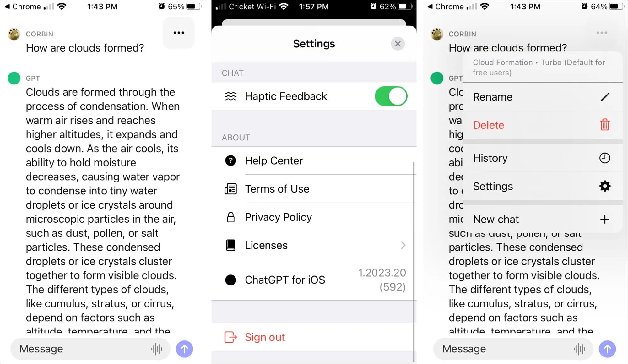Image resolution: width=628 pixels, height=364 pixels.
Task: Select New chat from context menu
Action: pyautogui.click(x=540, y=219)
